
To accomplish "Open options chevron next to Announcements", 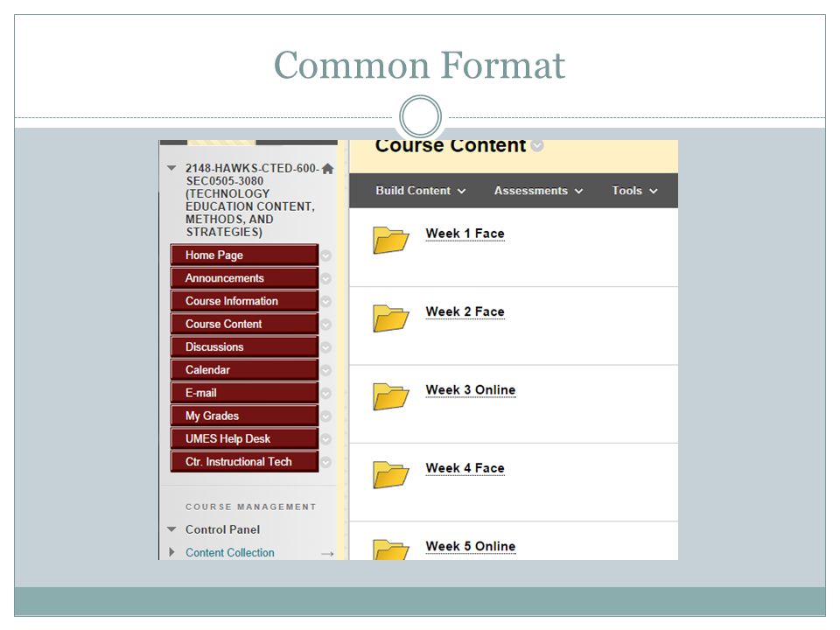I will (x=325, y=278).
